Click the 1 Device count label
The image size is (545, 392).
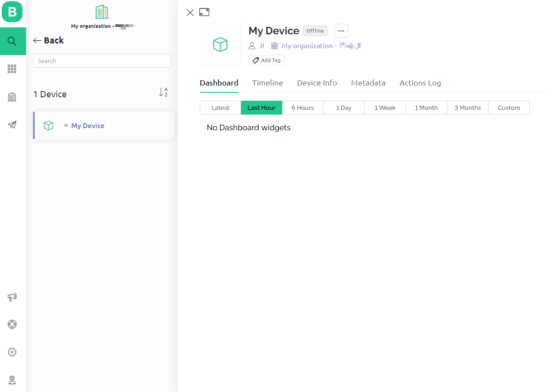(x=50, y=94)
